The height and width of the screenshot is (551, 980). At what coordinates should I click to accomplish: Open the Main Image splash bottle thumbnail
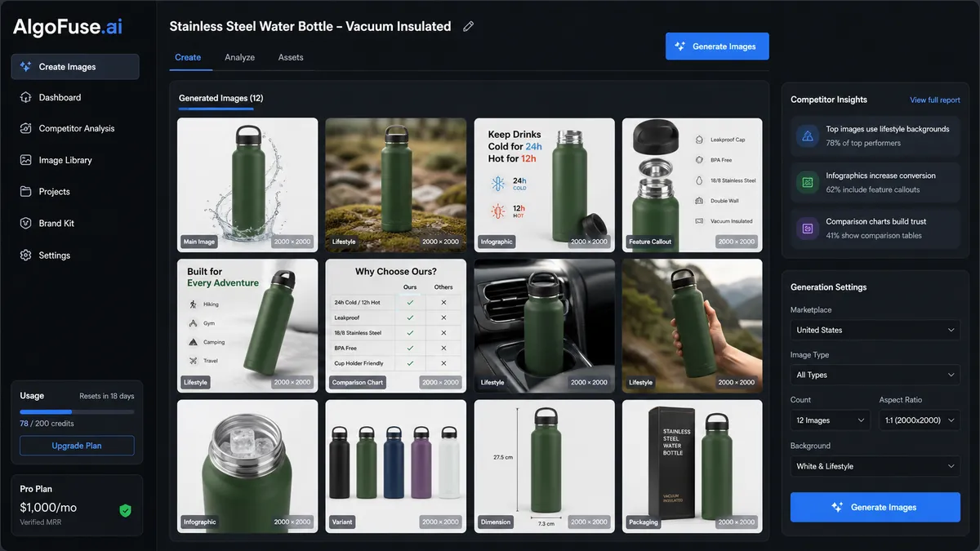coord(247,184)
